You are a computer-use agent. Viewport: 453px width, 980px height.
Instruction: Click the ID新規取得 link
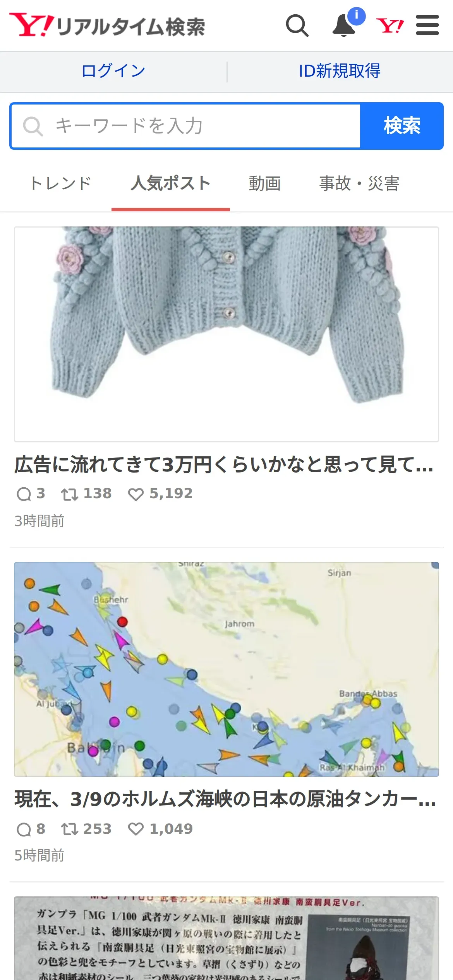(x=340, y=71)
